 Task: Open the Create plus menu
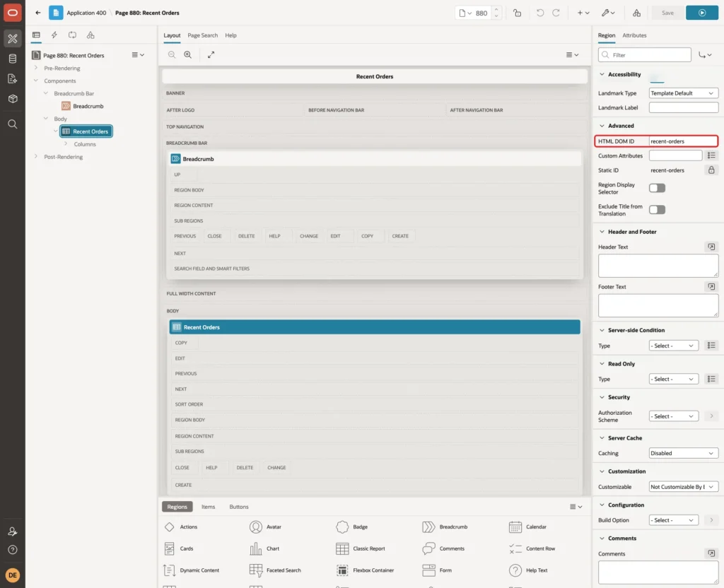pyautogui.click(x=583, y=13)
